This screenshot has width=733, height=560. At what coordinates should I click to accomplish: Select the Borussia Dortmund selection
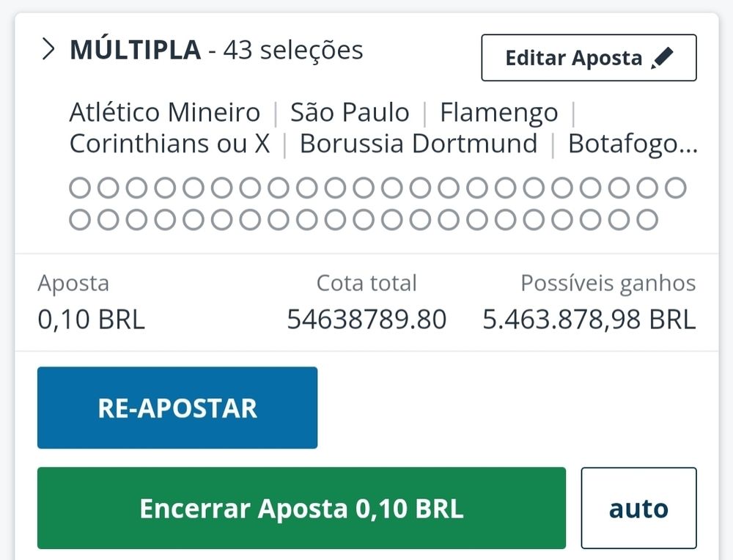click(x=419, y=144)
